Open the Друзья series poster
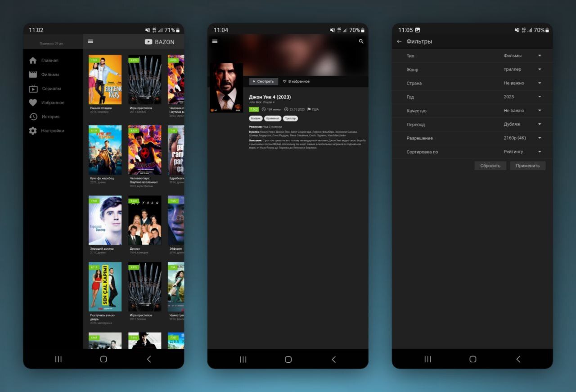The height and width of the screenshot is (392, 576). tap(145, 220)
